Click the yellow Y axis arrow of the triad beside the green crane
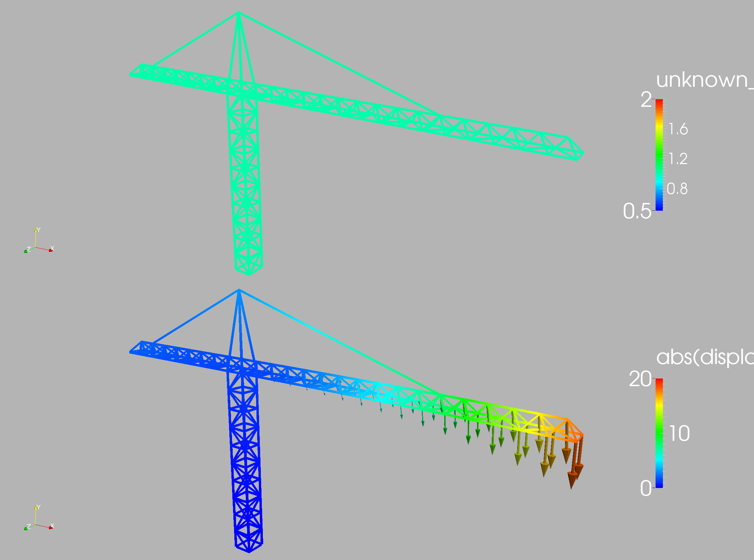 click(x=36, y=230)
